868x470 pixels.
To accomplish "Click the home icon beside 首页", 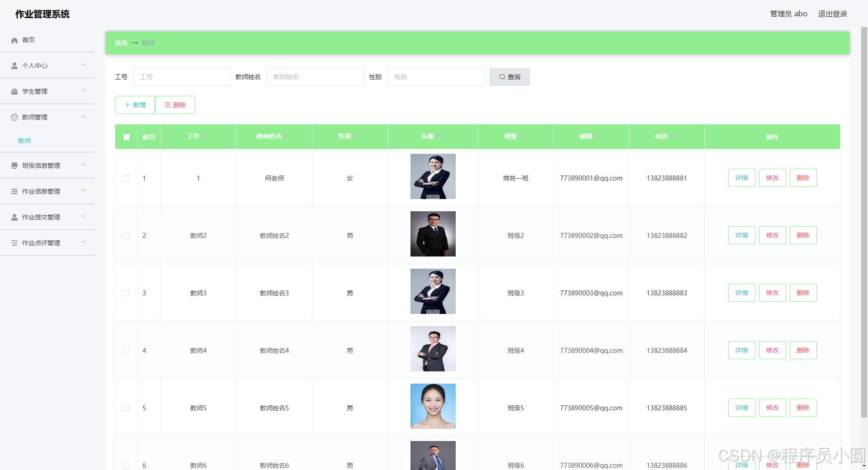I will coord(14,40).
